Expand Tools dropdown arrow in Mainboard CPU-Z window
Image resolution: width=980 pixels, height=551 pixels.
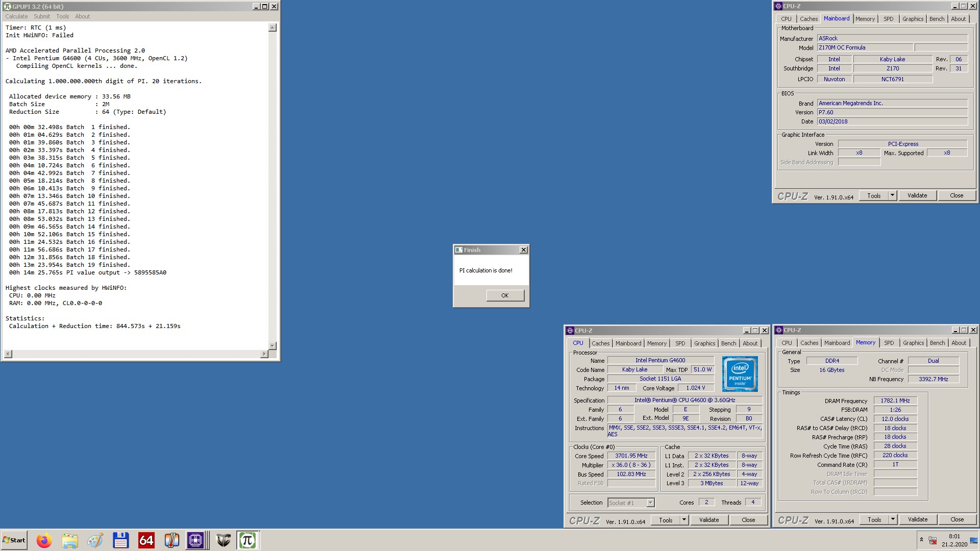click(892, 195)
